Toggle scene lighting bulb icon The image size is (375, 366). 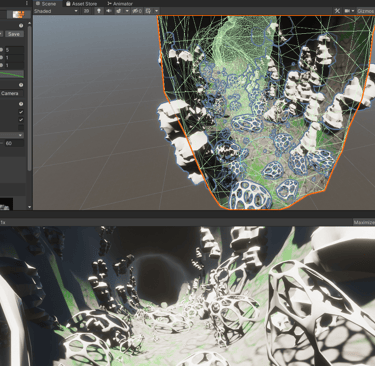click(99, 11)
